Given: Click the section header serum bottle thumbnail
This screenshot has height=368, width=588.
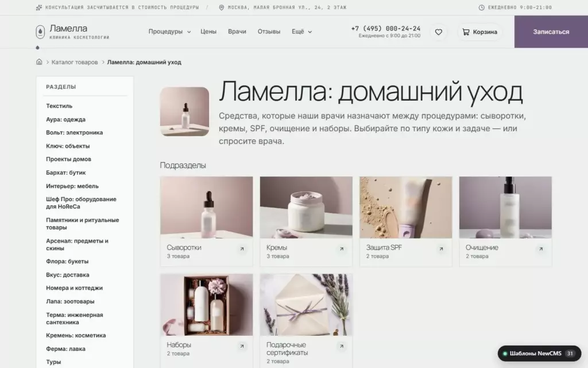Looking at the screenshot, I should click(184, 112).
